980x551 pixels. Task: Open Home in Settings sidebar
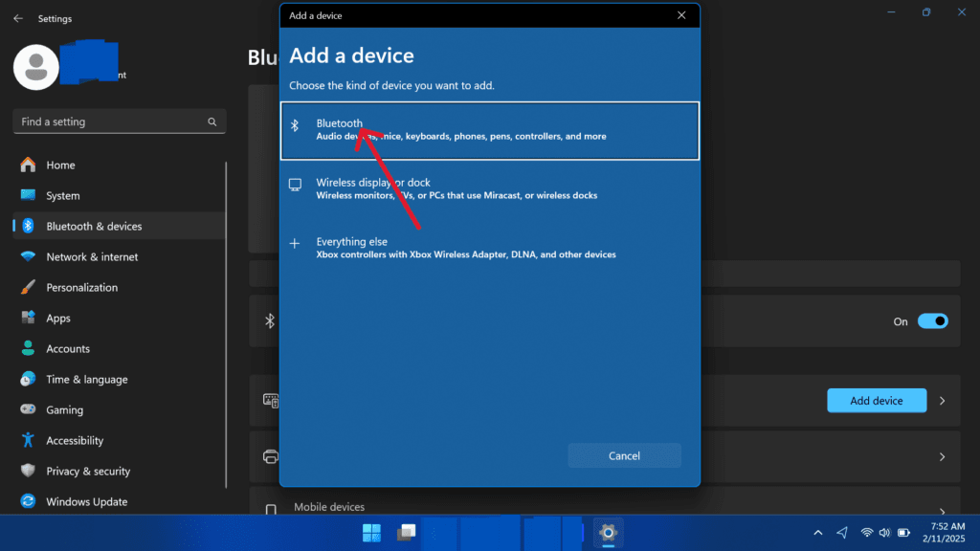pos(120,165)
